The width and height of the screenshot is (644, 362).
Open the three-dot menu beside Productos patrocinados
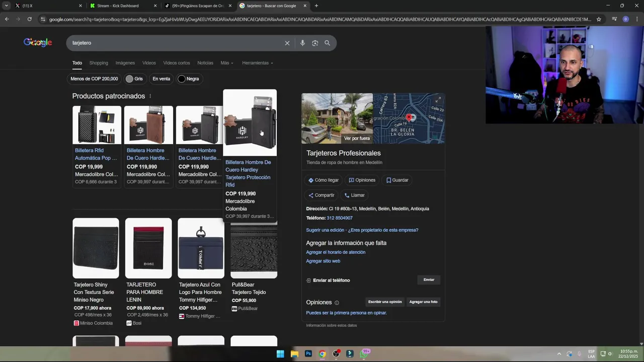[150, 96]
